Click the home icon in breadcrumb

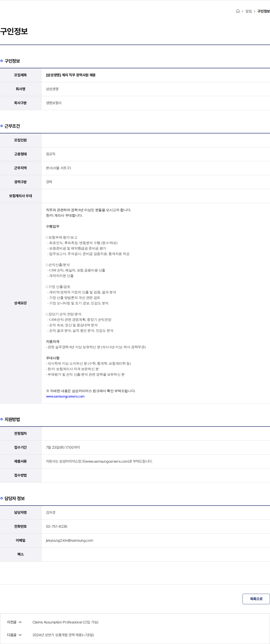pos(238,11)
